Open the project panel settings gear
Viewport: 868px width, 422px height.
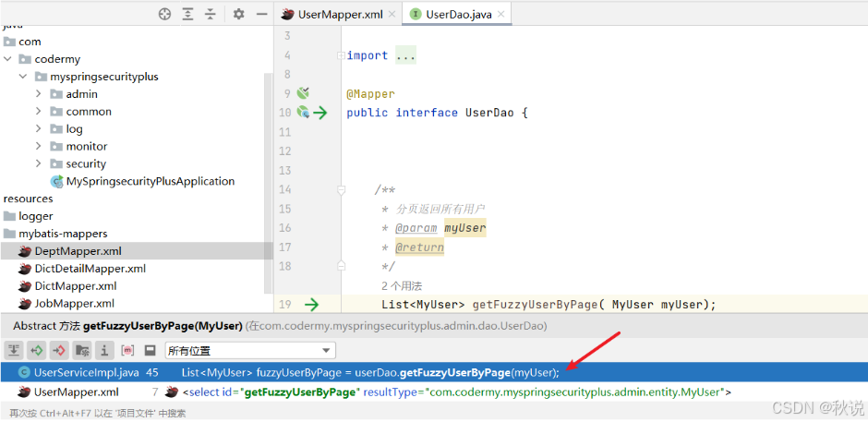pos(238,15)
